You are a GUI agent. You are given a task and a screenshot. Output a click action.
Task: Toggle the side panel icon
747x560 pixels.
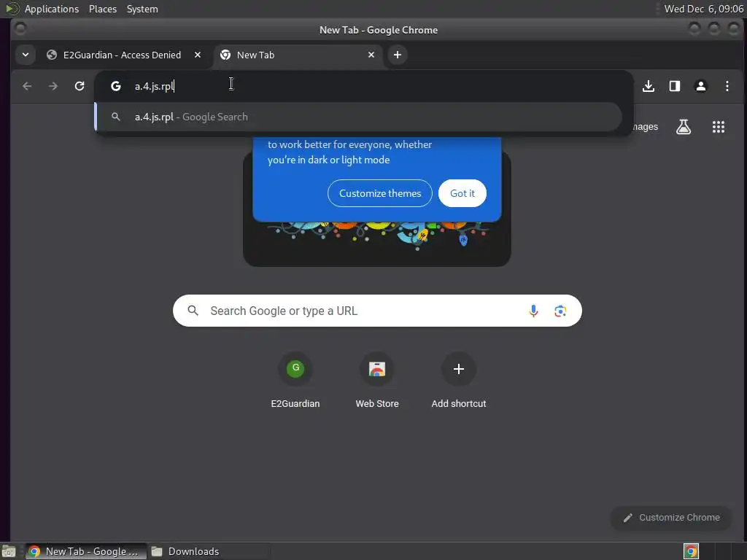click(x=675, y=86)
